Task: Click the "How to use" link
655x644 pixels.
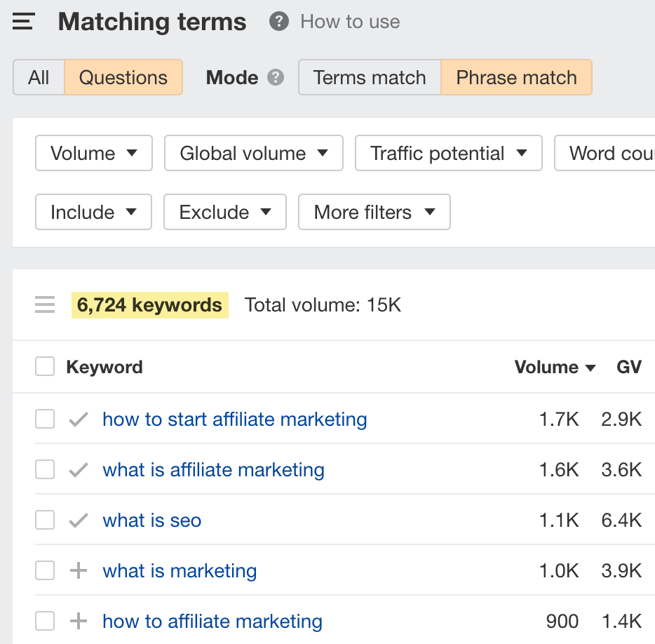Action: click(x=349, y=22)
